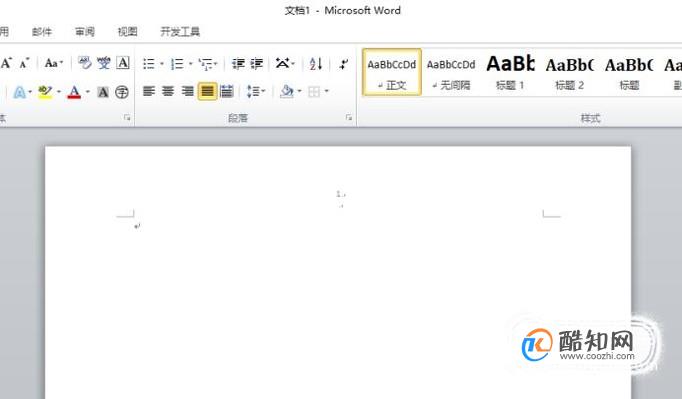This screenshot has width=682, height=399.
Task: Apply the yellow text highlight color
Action: (45, 92)
